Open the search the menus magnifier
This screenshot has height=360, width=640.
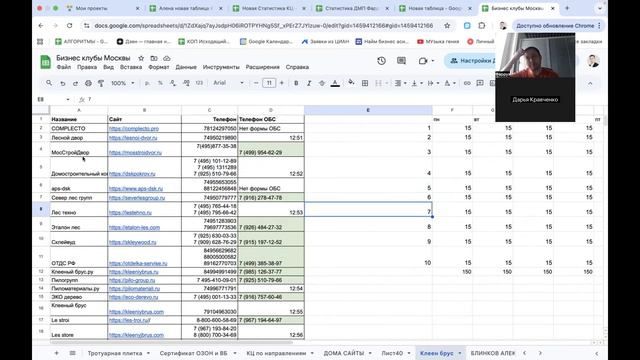(49, 83)
